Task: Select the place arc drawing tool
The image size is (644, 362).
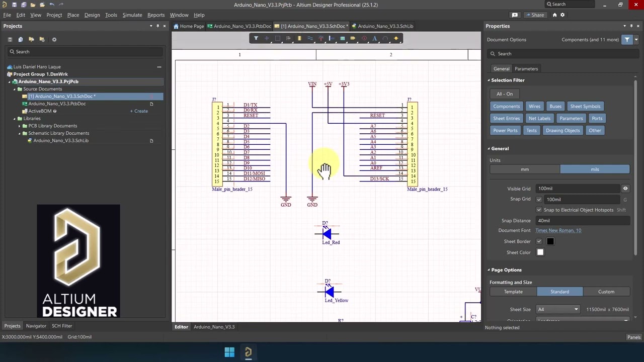Action: tap(385, 38)
